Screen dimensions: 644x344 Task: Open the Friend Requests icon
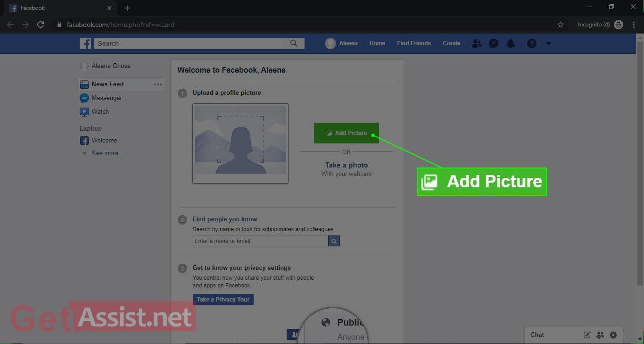477,43
